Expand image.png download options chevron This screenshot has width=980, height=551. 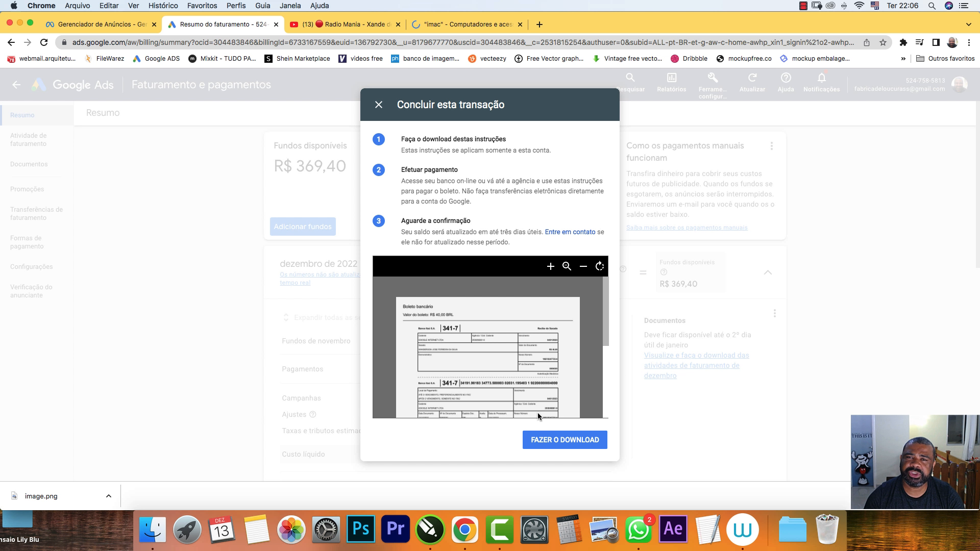[x=108, y=496]
